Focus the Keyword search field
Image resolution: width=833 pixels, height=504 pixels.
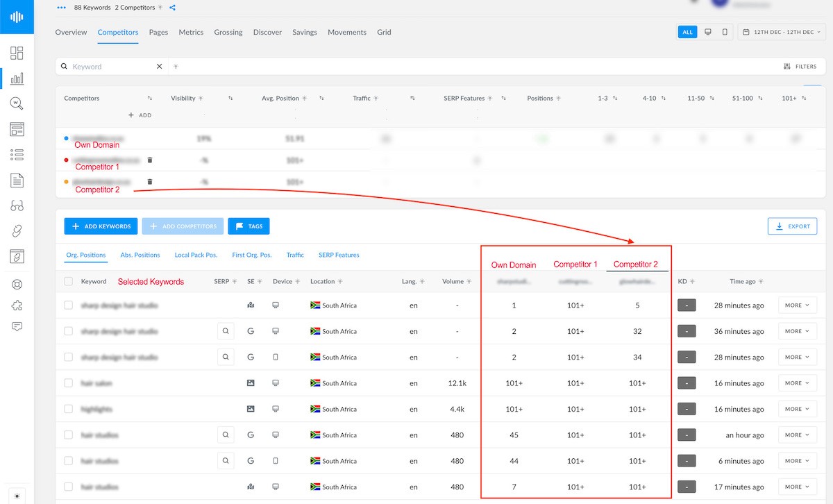111,67
